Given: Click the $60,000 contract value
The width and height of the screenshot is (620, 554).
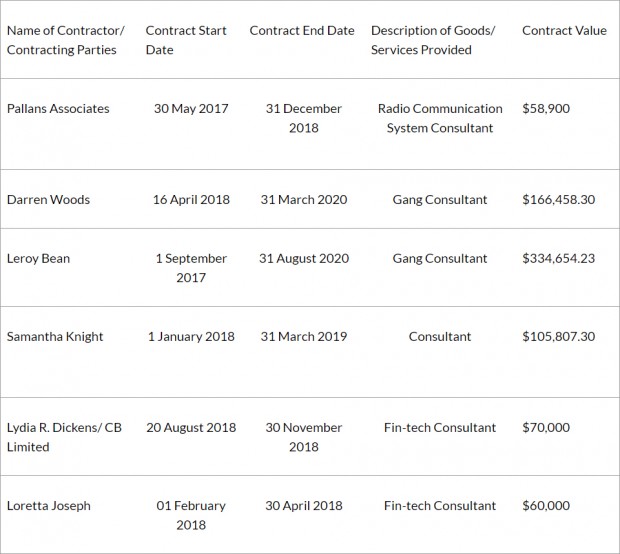Looking at the screenshot, I should click(546, 505).
